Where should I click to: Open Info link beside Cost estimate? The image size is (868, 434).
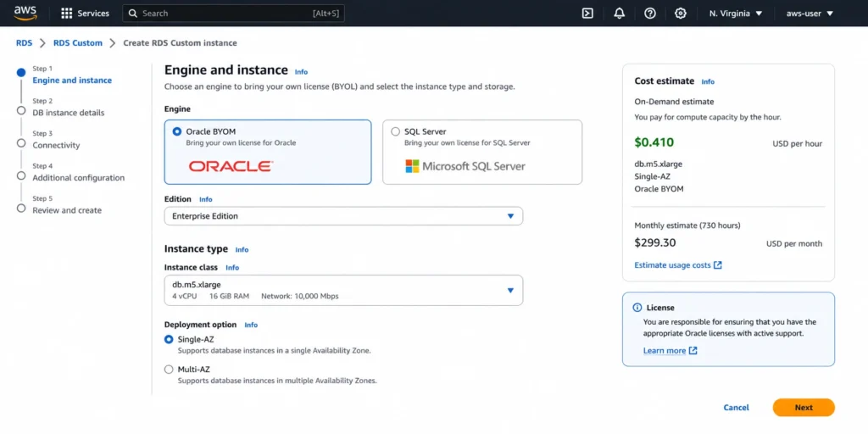pyautogui.click(x=708, y=81)
